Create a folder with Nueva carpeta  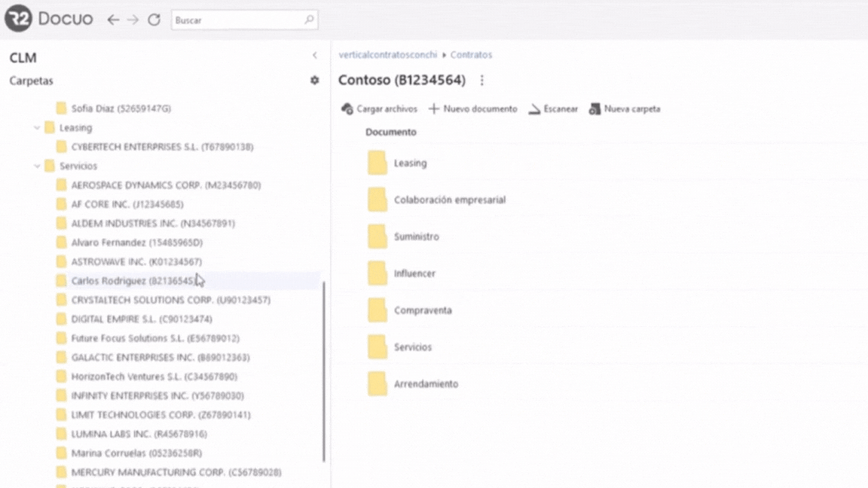(x=624, y=109)
